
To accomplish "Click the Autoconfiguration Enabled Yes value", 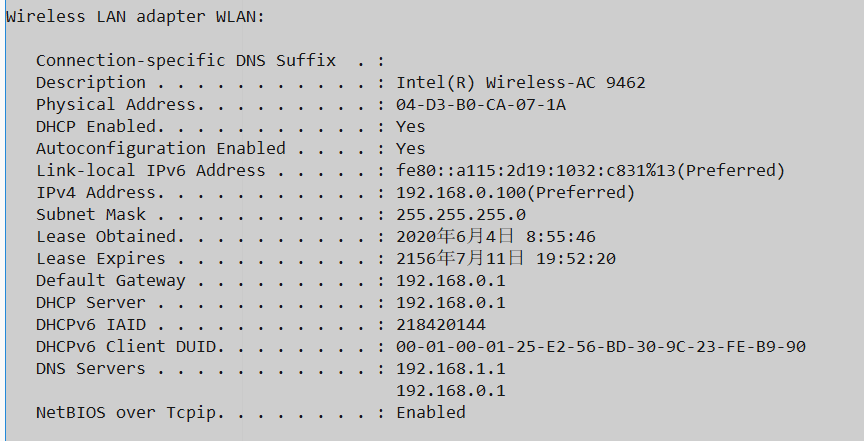I will 411,149.
